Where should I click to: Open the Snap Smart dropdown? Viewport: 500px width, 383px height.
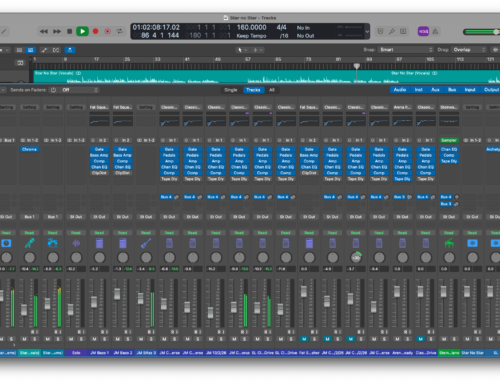click(406, 50)
